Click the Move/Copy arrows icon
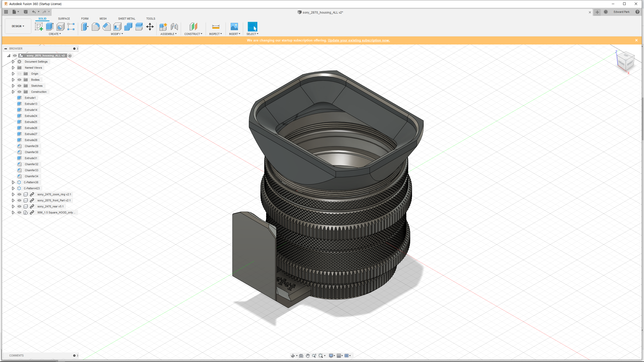644x362 pixels. tap(150, 27)
